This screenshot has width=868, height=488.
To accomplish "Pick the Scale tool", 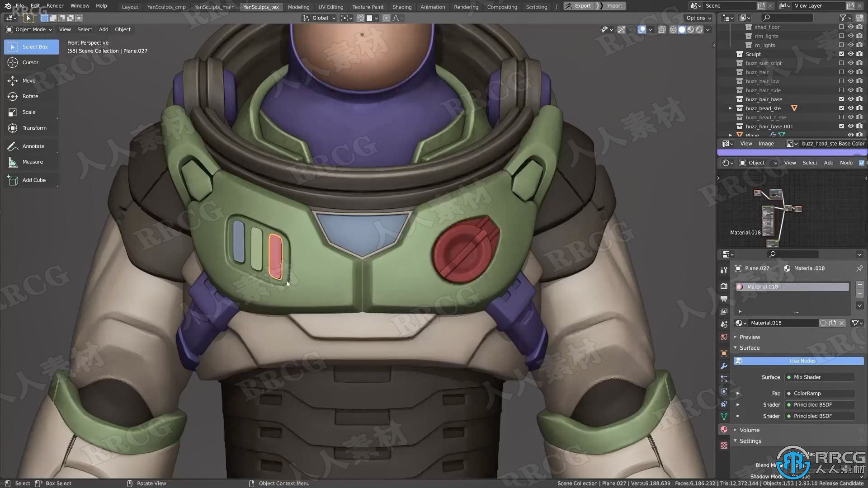I will (31, 112).
